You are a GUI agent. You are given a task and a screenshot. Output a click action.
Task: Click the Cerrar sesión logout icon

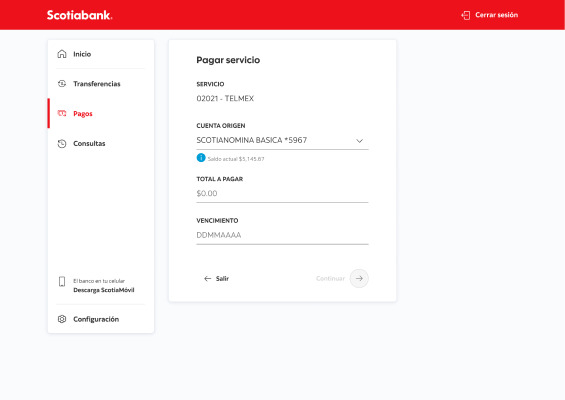point(466,15)
